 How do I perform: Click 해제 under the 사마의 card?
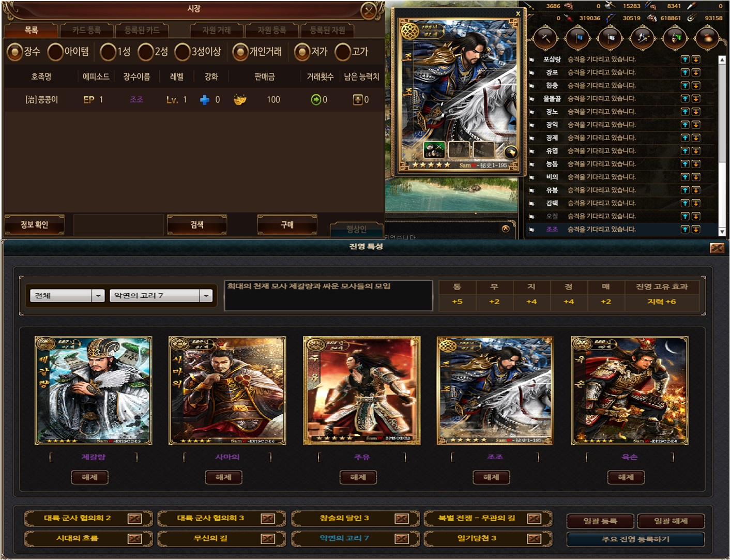coord(223,477)
